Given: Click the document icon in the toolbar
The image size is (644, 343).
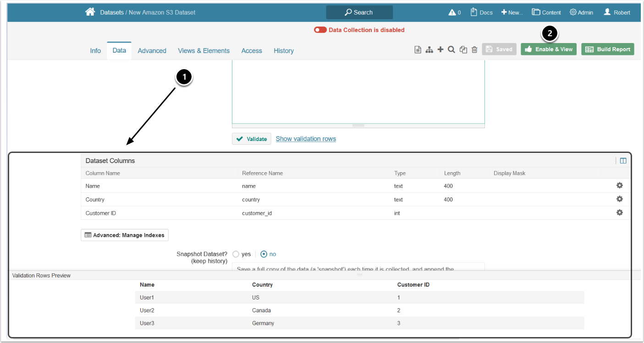Looking at the screenshot, I should (418, 49).
